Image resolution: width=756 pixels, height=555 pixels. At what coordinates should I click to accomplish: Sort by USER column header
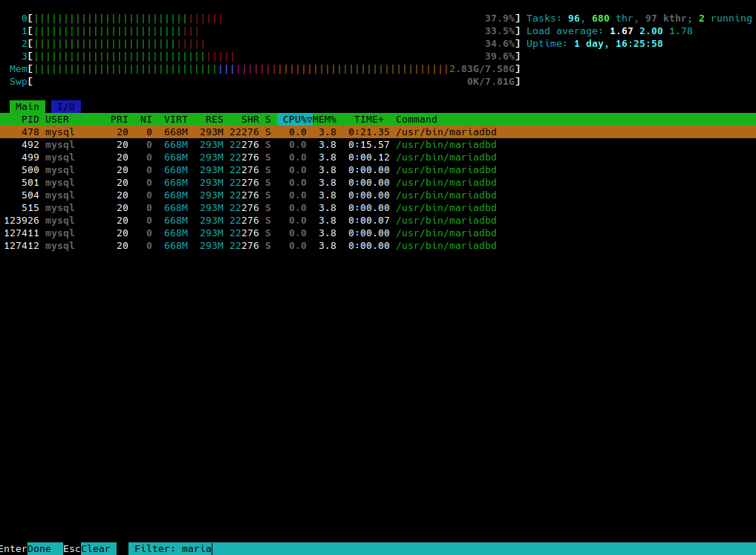[x=57, y=119]
